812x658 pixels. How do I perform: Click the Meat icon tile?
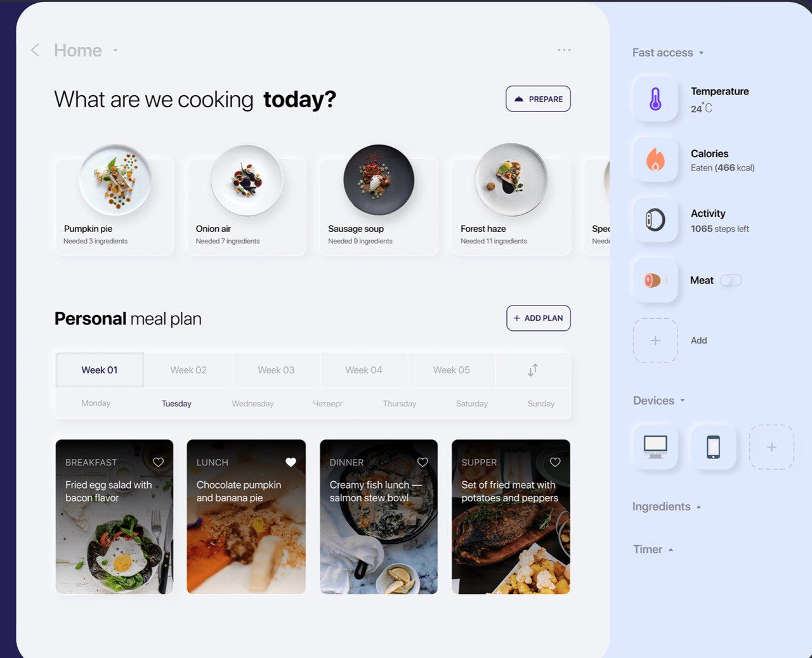[x=655, y=280]
